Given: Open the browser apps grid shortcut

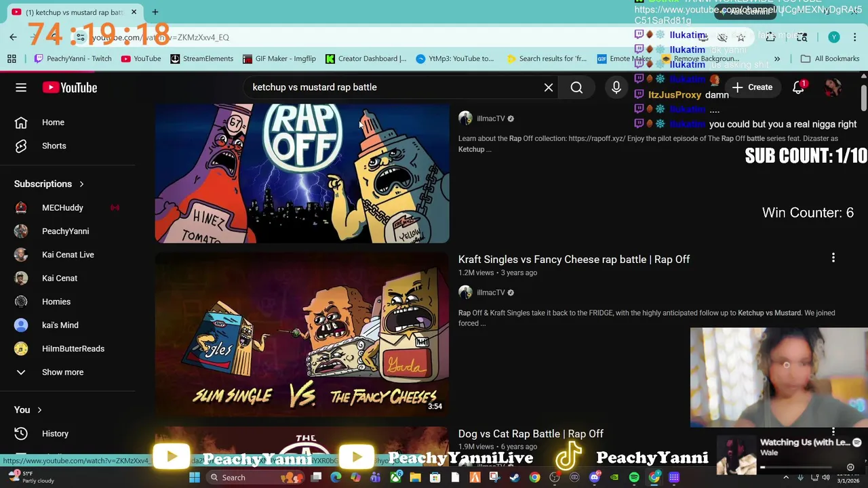Looking at the screenshot, I should [12, 59].
